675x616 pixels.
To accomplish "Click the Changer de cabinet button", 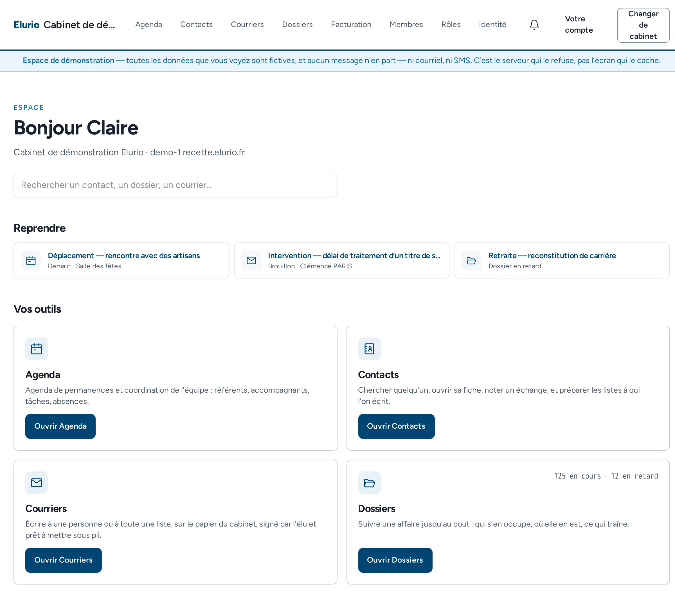I will (x=643, y=25).
